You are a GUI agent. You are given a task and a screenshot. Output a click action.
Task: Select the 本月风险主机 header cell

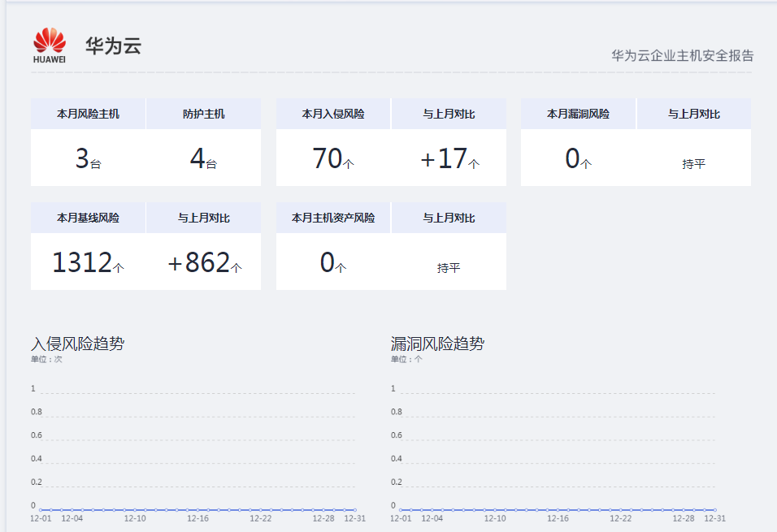click(x=88, y=114)
